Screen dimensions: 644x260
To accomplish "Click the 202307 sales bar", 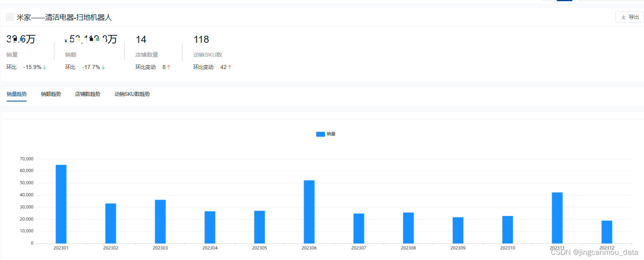I will 359,228.
